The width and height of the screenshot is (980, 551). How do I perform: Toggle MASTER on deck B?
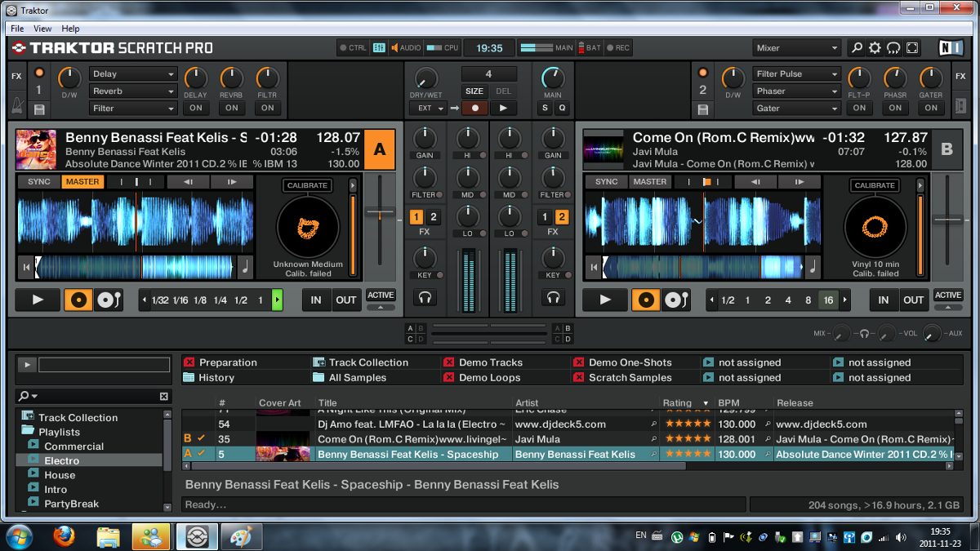click(650, 182)
